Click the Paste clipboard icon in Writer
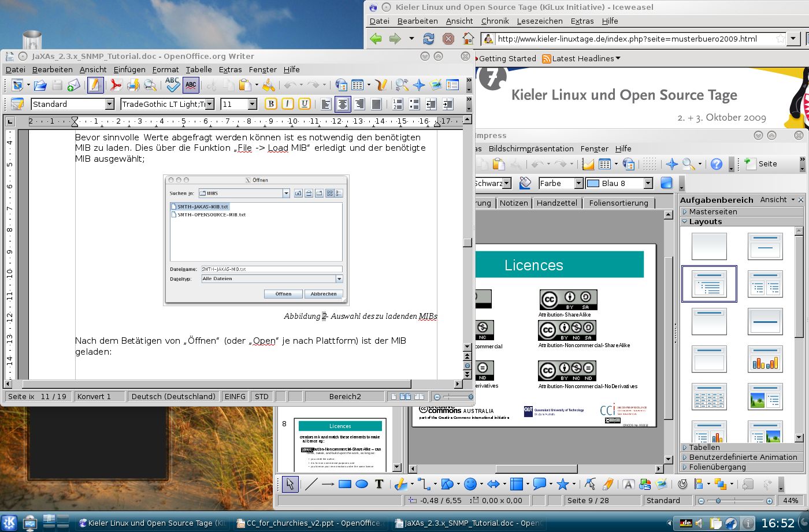Viewport: 809px width, 532px height. (245, 85)
